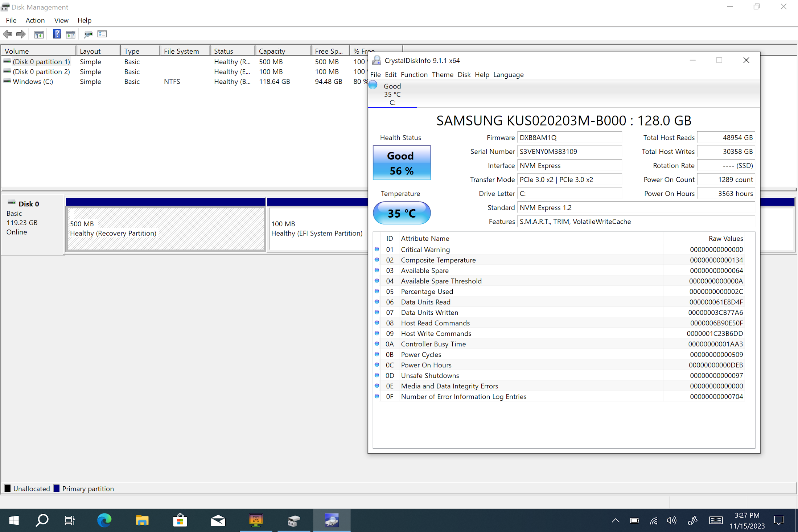This screenshot has width=798, height=532.
Task: Sort by the Status column header
Action: [x=233, y=51]
